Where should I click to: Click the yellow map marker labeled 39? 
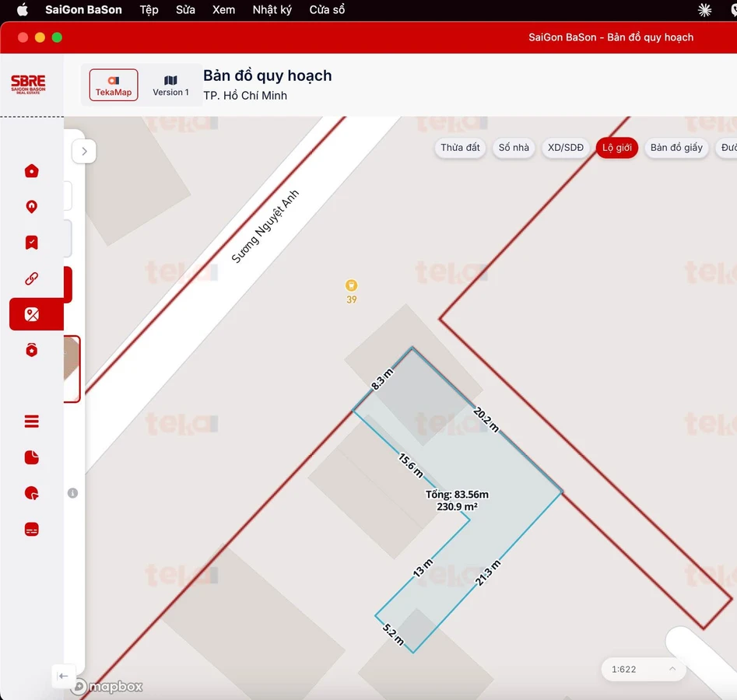tap(351, 285)
